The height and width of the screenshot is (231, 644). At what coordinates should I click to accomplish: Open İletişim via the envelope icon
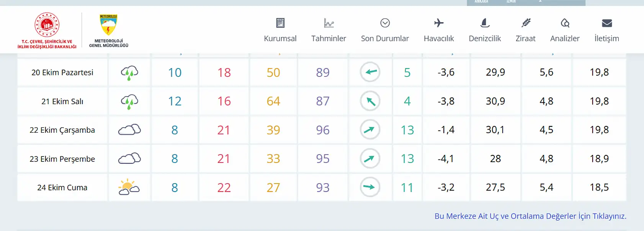click(606, 23)
